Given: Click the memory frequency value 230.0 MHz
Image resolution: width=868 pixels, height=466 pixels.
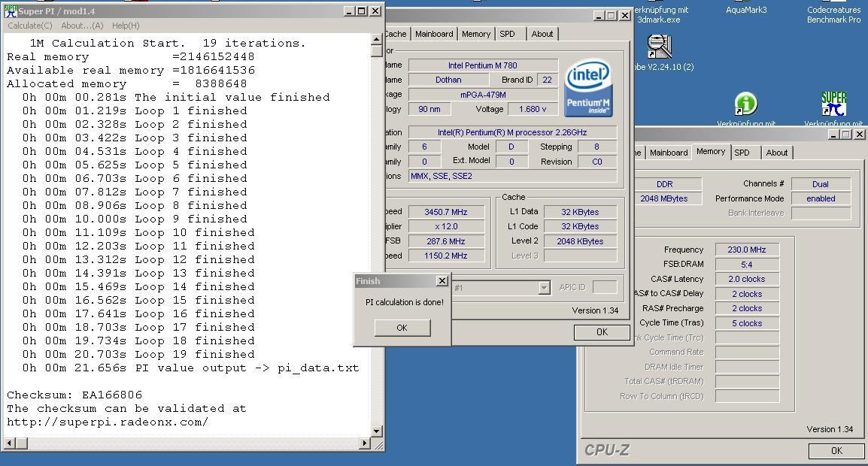Looking at the screenshot, I should [747, 250].
